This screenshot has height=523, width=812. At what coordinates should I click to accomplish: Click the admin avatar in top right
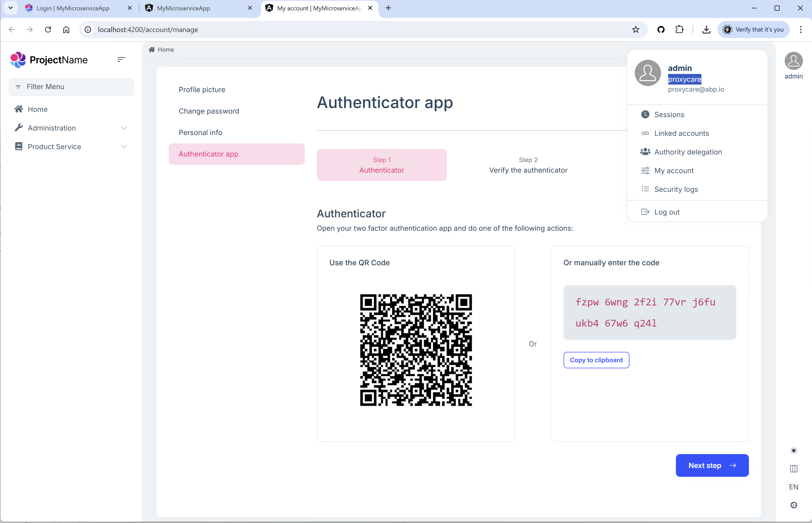793,61
